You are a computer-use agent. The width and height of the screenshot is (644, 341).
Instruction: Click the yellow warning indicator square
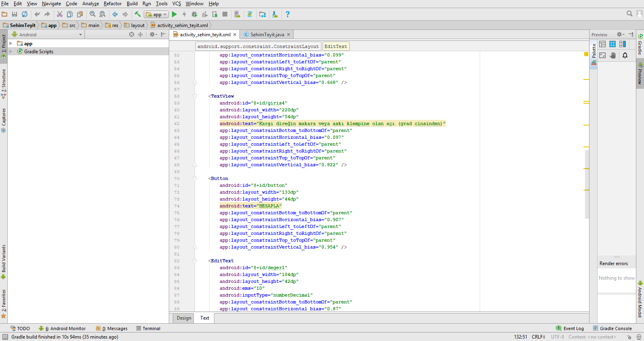pos(586,54)
